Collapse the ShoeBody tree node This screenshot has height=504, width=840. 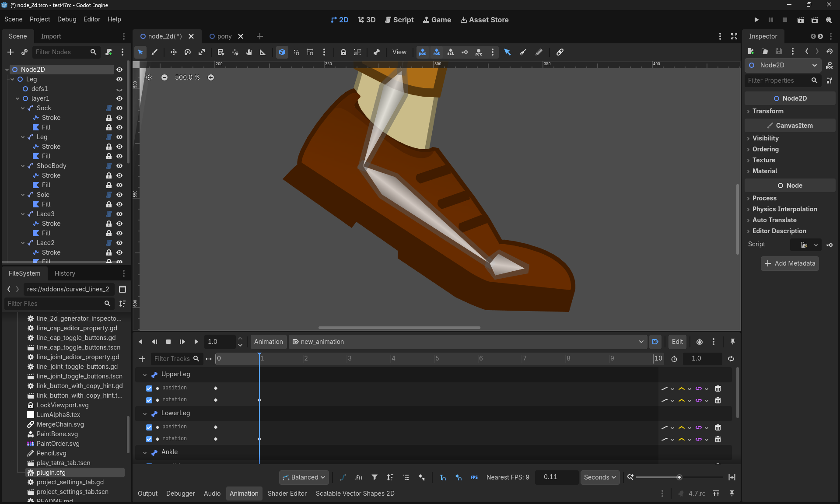pos(23,166)
